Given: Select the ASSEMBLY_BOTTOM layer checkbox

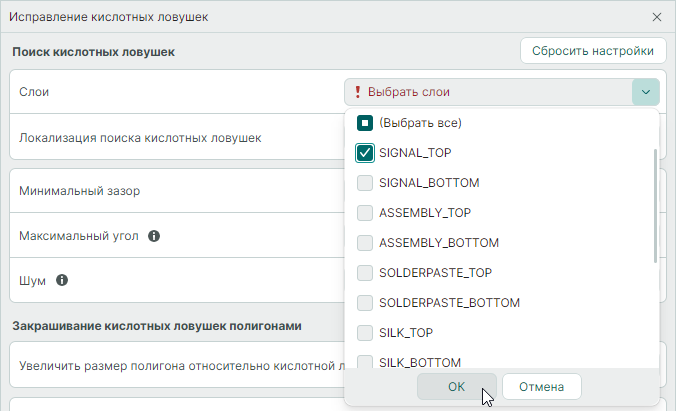Looking at the screenshot, I should [x=365, y=243].
